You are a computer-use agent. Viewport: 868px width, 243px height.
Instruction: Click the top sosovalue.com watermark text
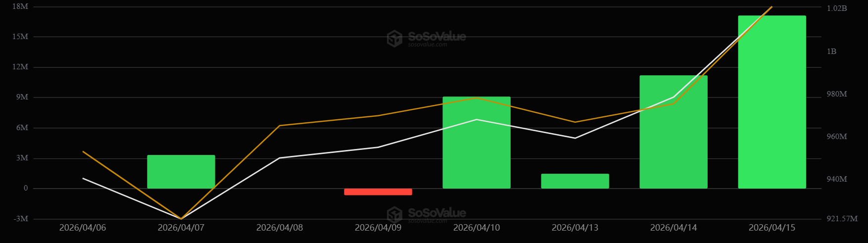(x=428, y=45)
